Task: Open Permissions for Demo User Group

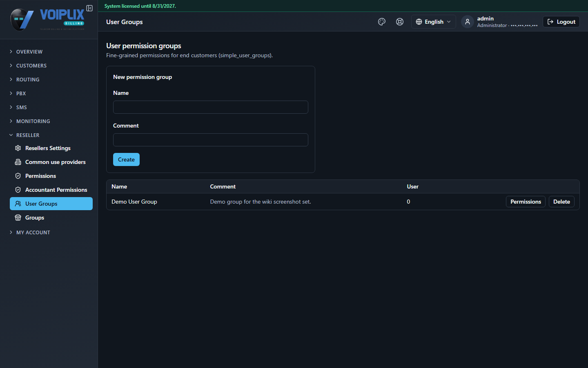Action: coord(526,202)
